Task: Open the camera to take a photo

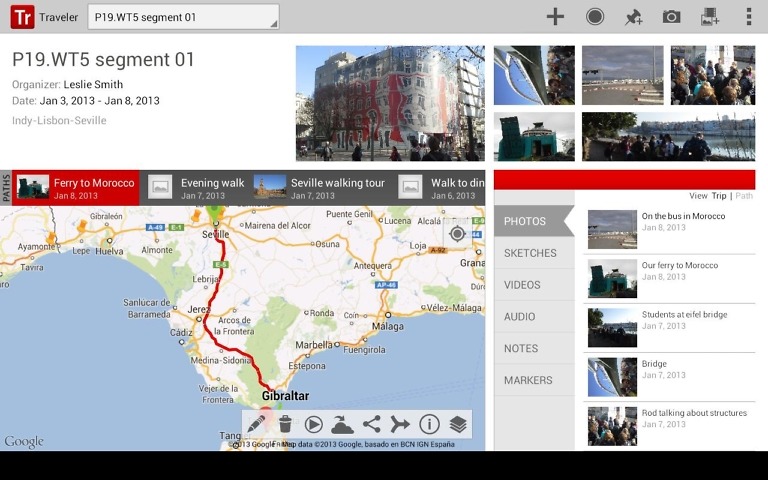Action: click(x=671, y=16)
